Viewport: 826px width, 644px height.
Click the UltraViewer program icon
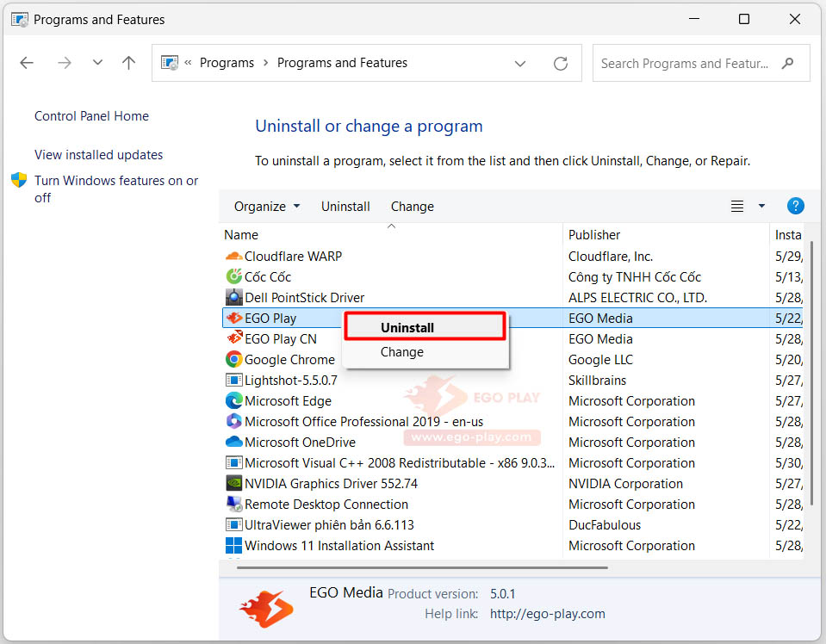click(233, 524)
